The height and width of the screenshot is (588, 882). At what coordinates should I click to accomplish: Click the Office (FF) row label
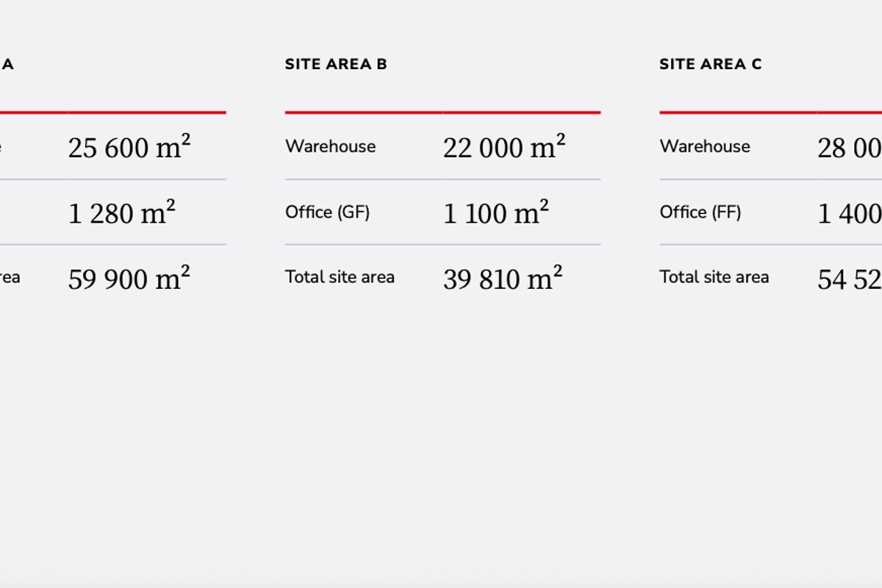click(x=700, y=212)
